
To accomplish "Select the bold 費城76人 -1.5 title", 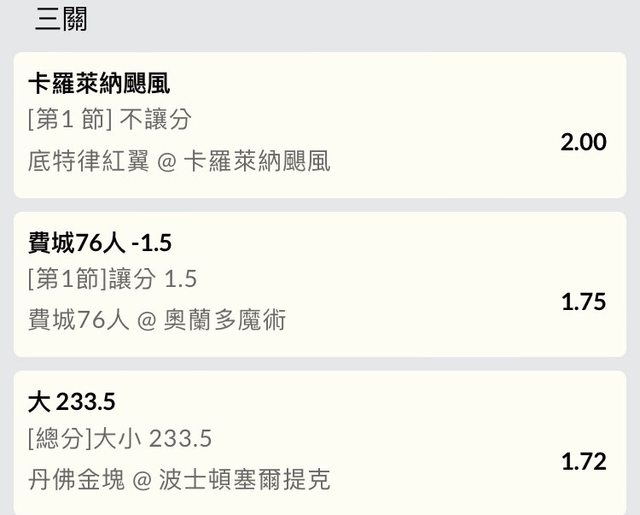I will pos(101,243).
